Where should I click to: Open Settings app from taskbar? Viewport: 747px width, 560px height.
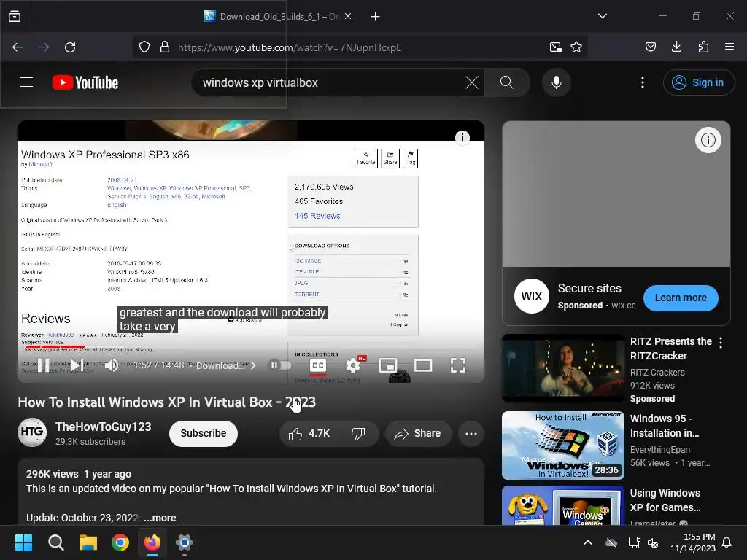(x=185, y=542)
